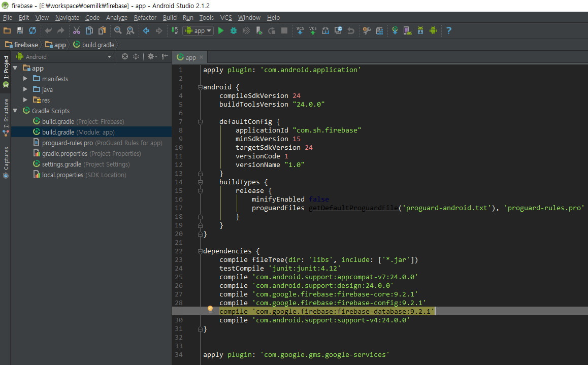
Task: Click the Open file toolbar icon
Action: (7, 31)
